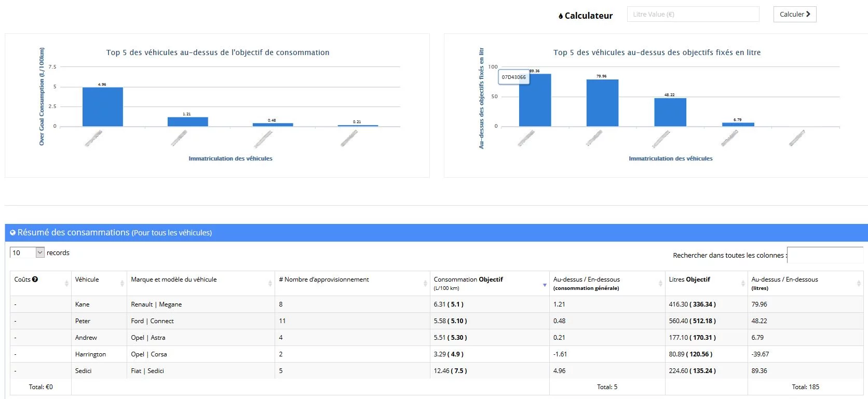Click the 0.48 bar in consumption chart
Screen dimensions: 868x399
pyautogui.click(x=273, y=125)
